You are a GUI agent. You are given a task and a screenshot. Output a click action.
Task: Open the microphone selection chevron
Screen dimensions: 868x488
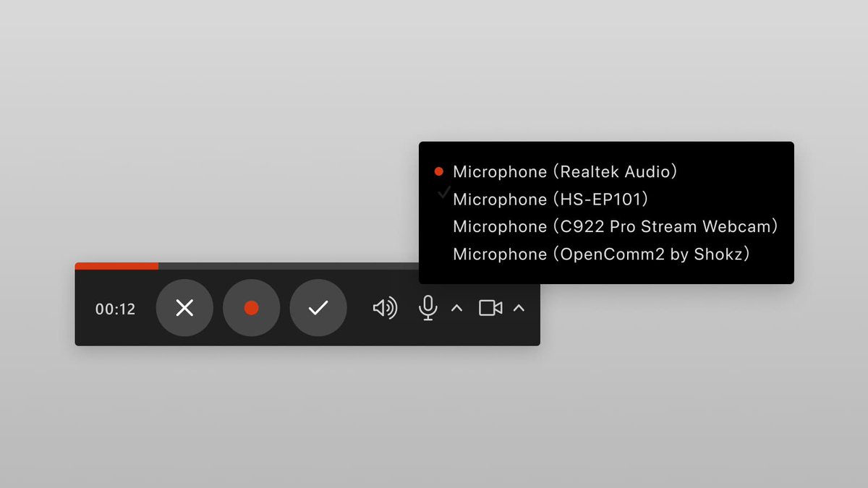coord(456,308)
